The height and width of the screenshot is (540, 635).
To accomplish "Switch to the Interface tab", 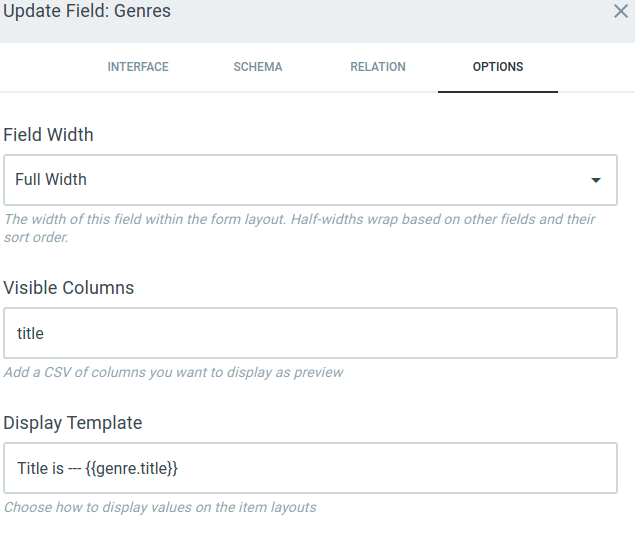I will (138, 67).
